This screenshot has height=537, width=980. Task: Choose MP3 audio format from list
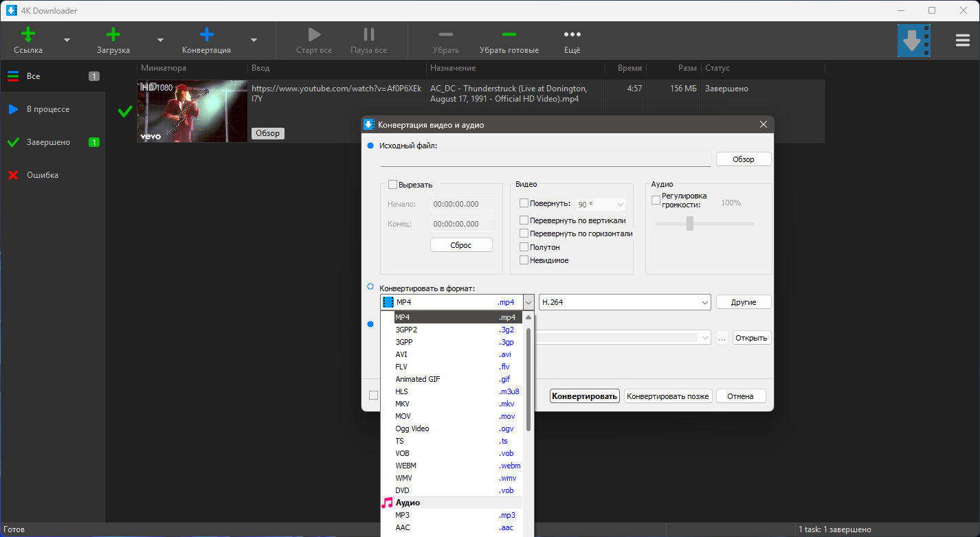[452, 515]
